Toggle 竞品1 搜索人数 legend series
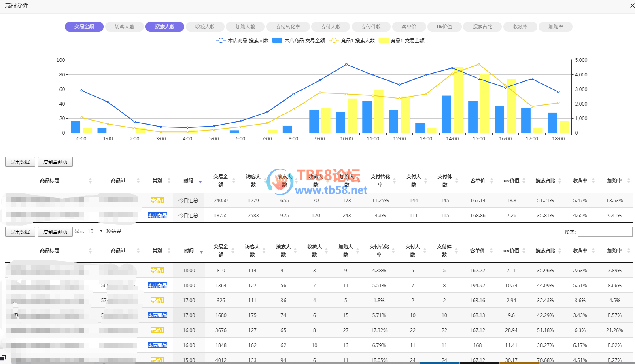 point(353,40)
